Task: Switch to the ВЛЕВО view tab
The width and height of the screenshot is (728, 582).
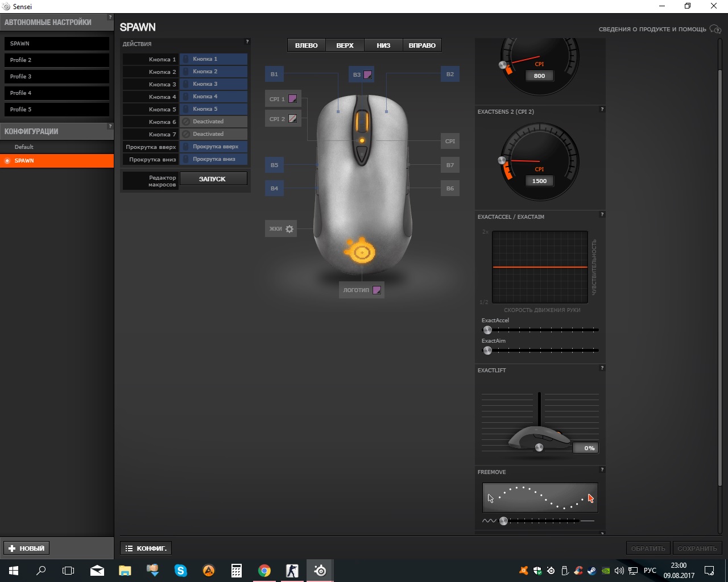Action: coord(307,45)
